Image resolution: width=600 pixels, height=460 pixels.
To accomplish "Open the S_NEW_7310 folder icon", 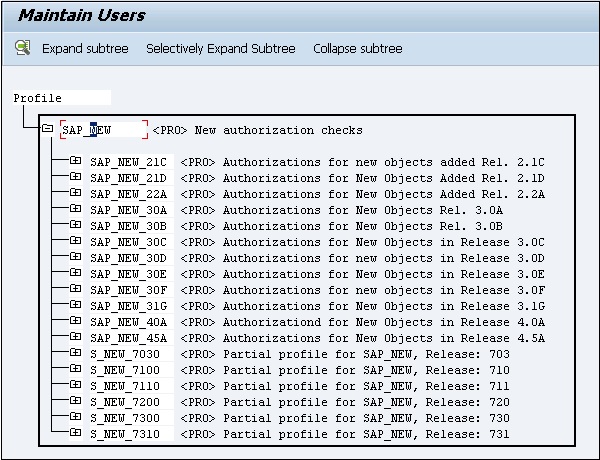I will (x=76, y=433).
